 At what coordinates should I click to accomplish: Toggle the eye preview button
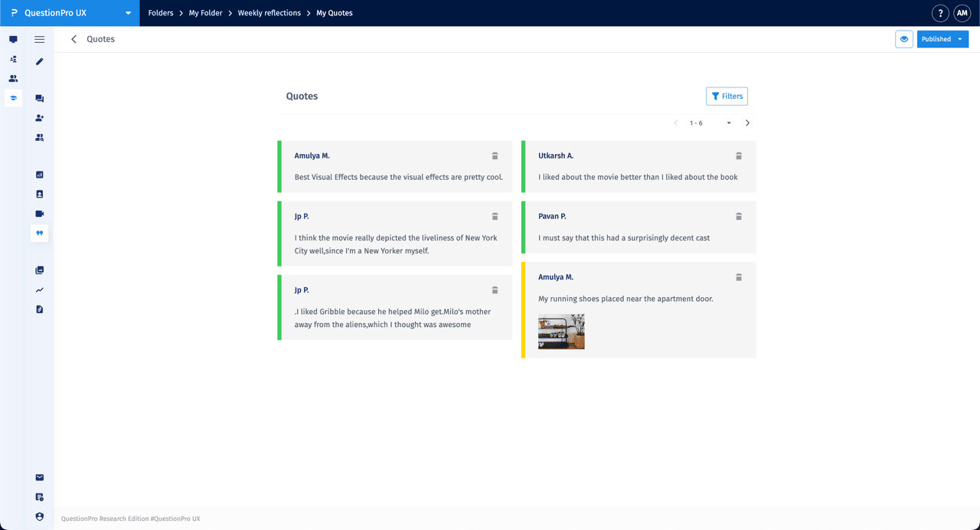coord(904,39)
